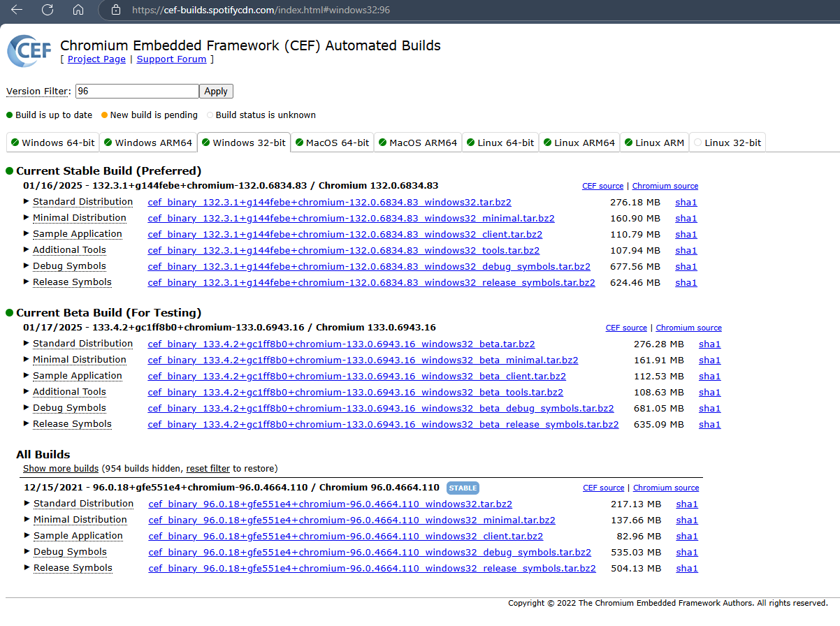Open sha1 for stable Standard Distribution
Screen dimensions: 840x626
pos(686,203)
